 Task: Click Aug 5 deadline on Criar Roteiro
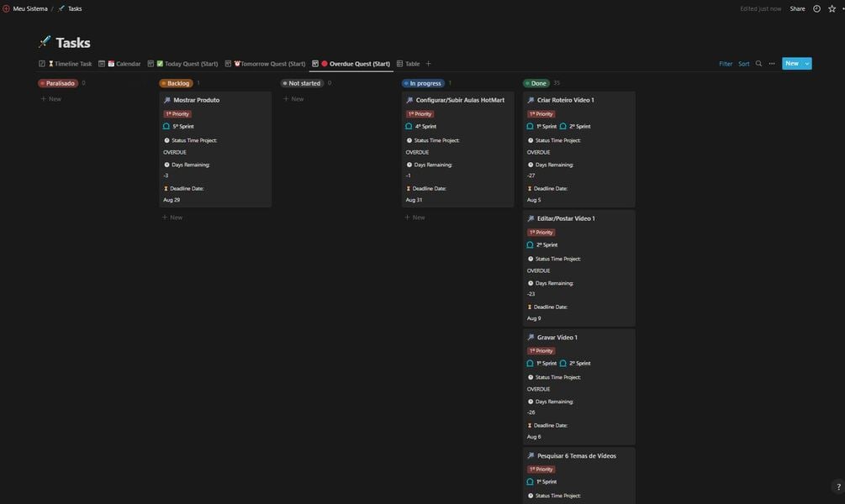[x=534, y=200]
